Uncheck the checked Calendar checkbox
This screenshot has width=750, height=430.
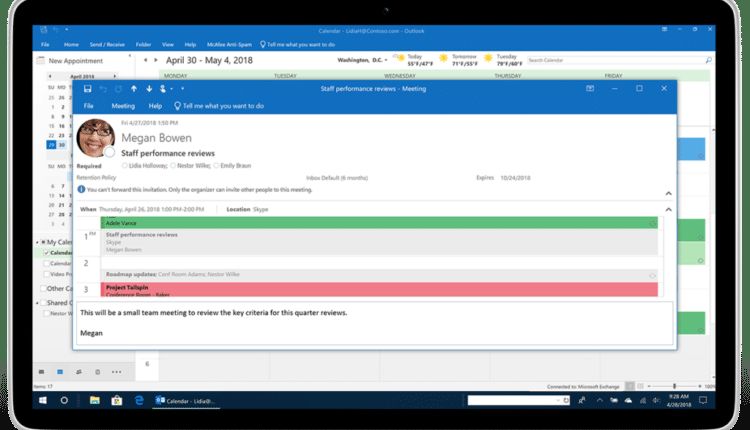pos(47,253)
